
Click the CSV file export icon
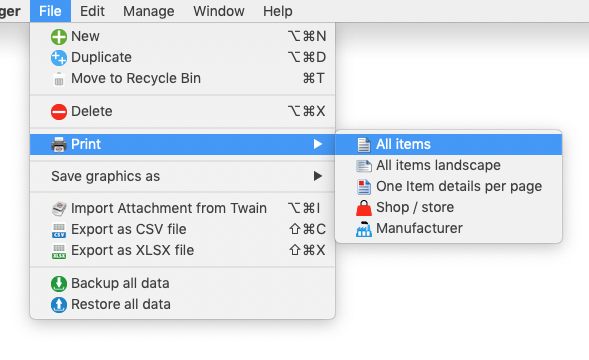click(59, 230)
